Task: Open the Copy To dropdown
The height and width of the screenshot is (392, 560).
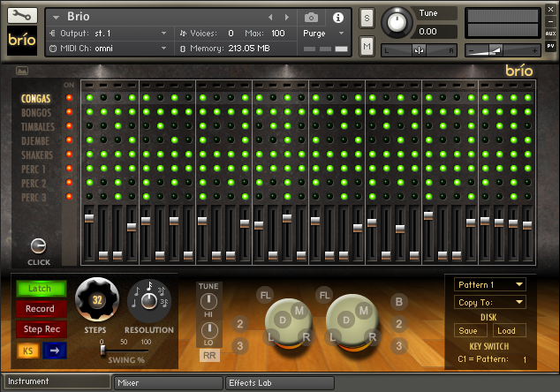Action: click(x=489, y=303)
